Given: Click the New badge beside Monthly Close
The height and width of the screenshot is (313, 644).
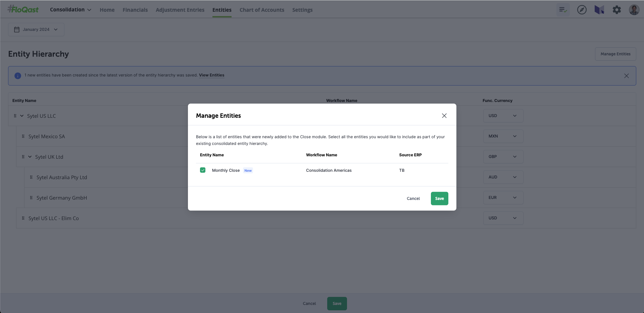Looking at the screenshot, I should point(248,170).
